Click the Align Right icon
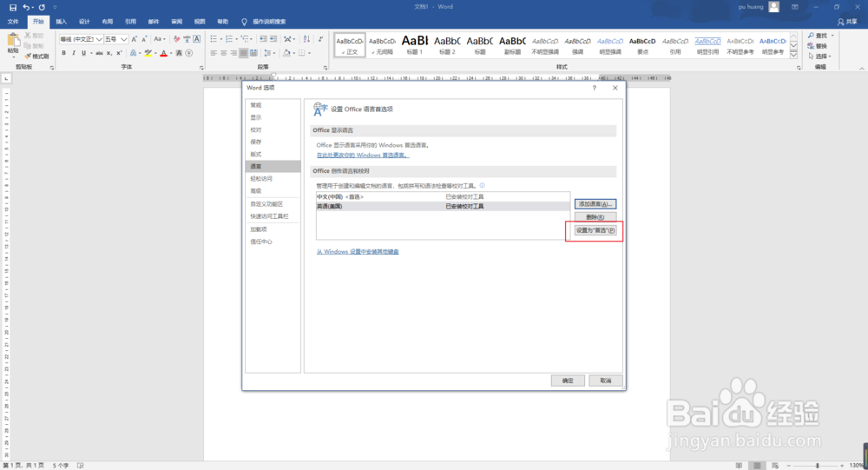 (x=233, y=53)
